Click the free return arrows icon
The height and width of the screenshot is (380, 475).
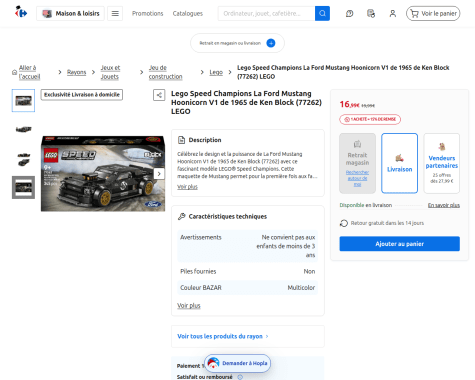344,223
